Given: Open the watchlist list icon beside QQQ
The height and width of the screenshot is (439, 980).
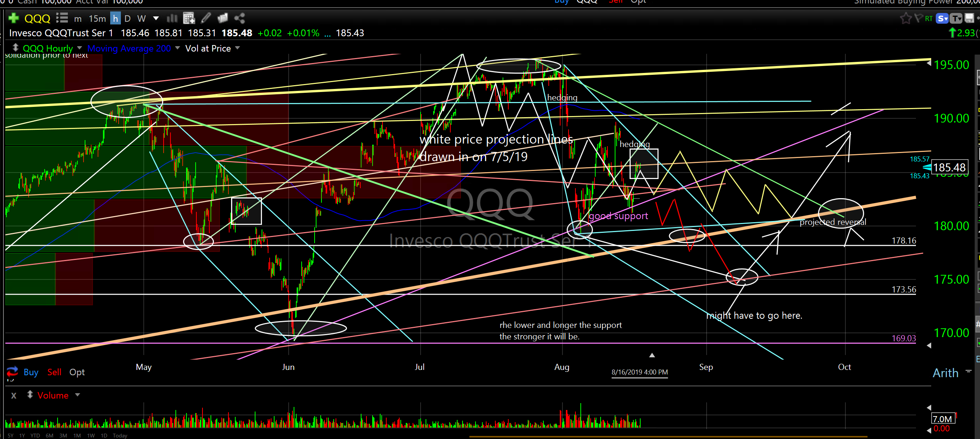Looking at the screenshot, I should 62,18.
